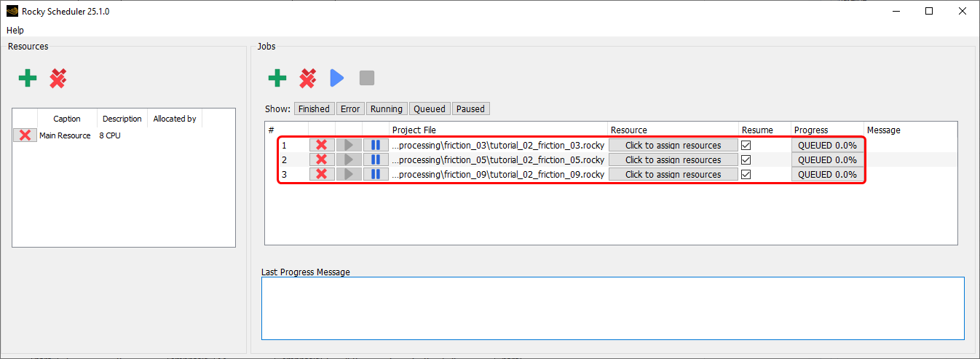Image resolution: width=980 pixels, height=359 pixels.
Task: Uncheck Resume for friction_09 job
Action: 746,174
